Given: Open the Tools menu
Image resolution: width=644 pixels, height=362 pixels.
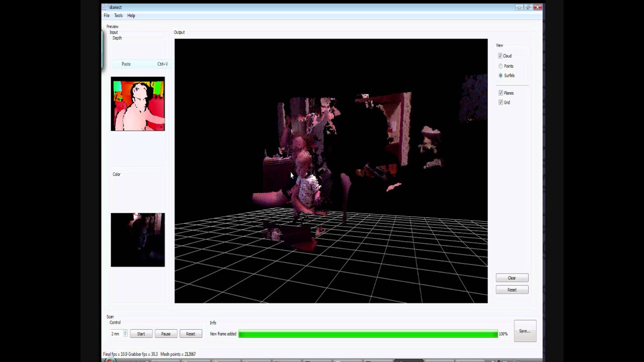Looking at the screenshot, I should point(118,16).
